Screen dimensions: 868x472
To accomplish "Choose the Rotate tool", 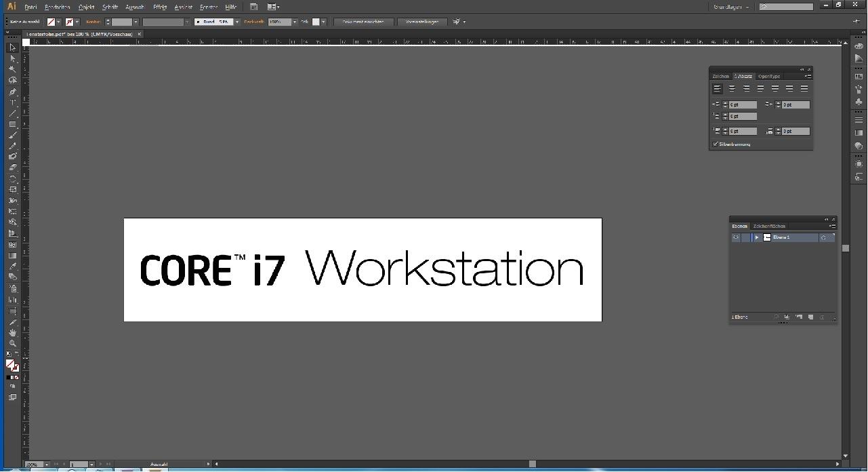I will pyautogui.click(x=12, y=179).
